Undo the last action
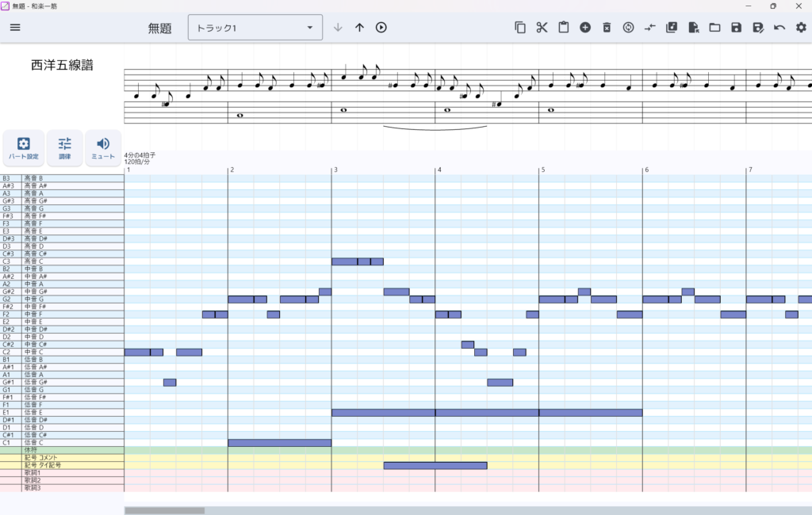812x515 pixels. pos(779,28)
